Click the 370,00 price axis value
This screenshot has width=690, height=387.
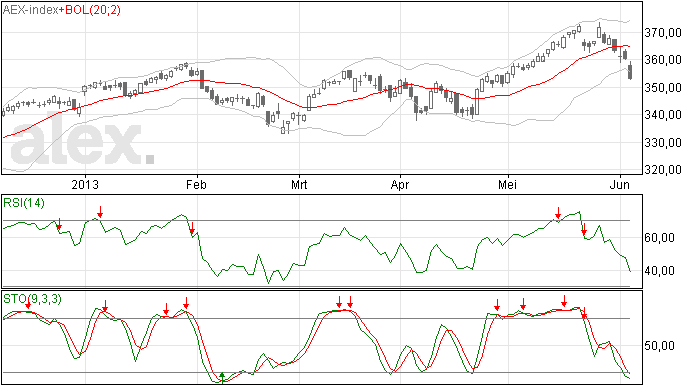(663, 33)
